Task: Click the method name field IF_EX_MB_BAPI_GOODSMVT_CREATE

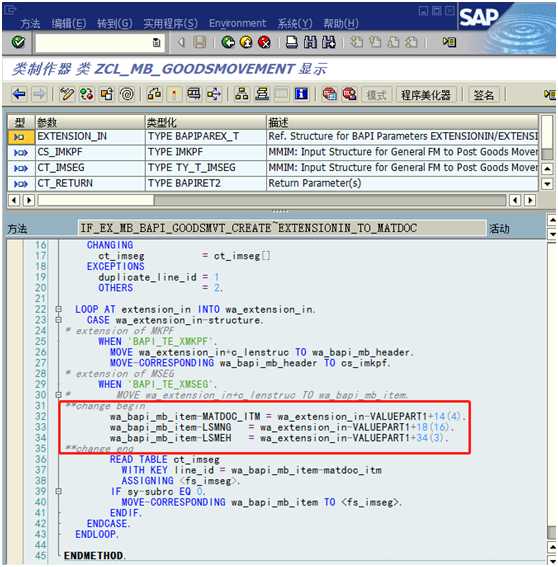Action: point(282,228)
